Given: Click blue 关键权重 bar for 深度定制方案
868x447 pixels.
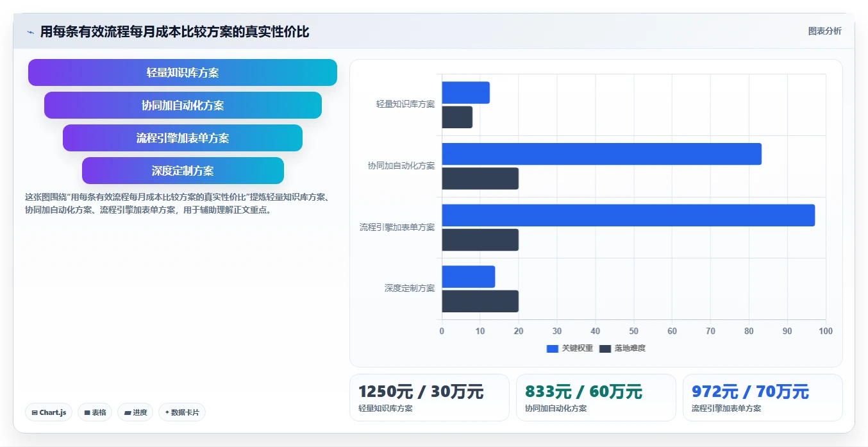Looking at the screenshot, I should 468,276.
